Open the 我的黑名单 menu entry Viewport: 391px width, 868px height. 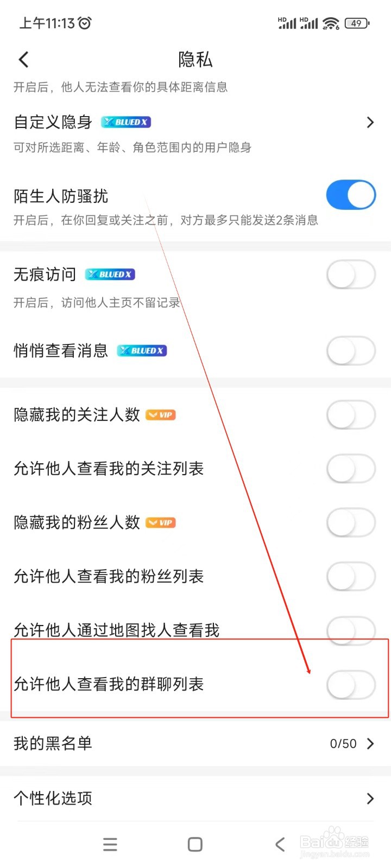[x=53, y=743]
